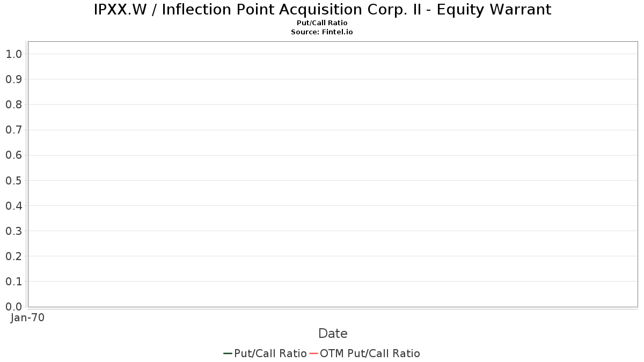Click the 0.7 y-axis label
644x362 pixels.
click(13, 130)
